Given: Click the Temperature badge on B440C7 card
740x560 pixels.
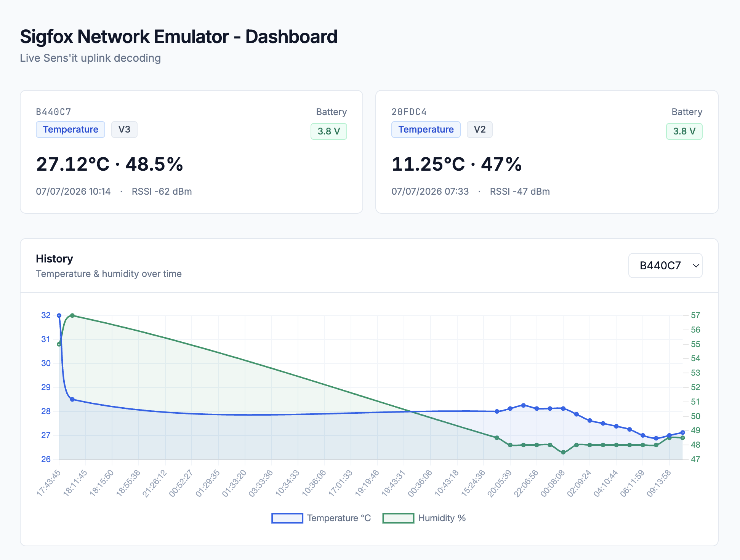Looking at the screenshot, I should click(x=70, y=130).
